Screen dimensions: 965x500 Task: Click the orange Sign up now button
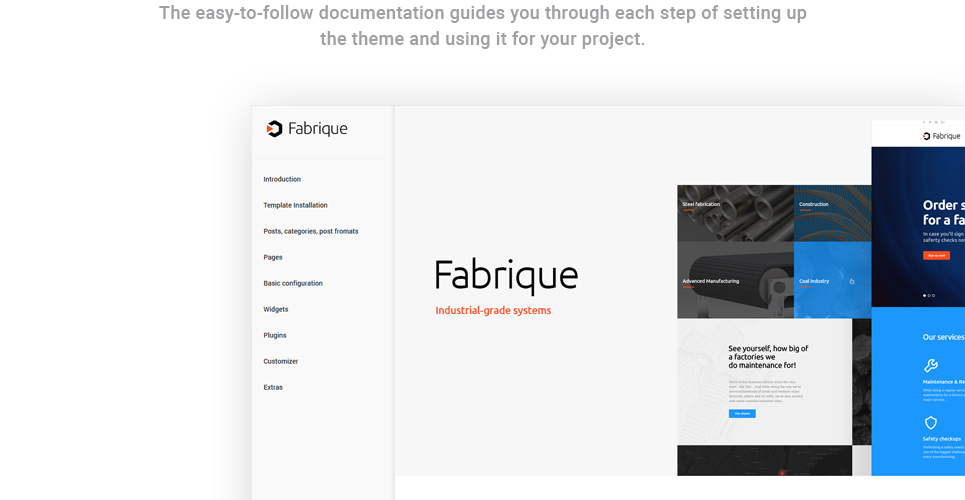click(x=936, y=255)
